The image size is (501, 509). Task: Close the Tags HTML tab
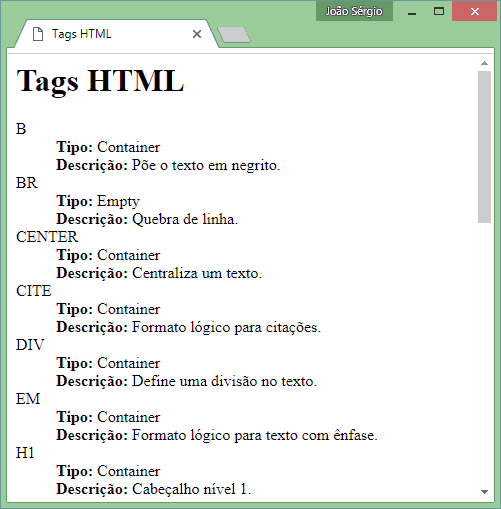coord(197,34)
